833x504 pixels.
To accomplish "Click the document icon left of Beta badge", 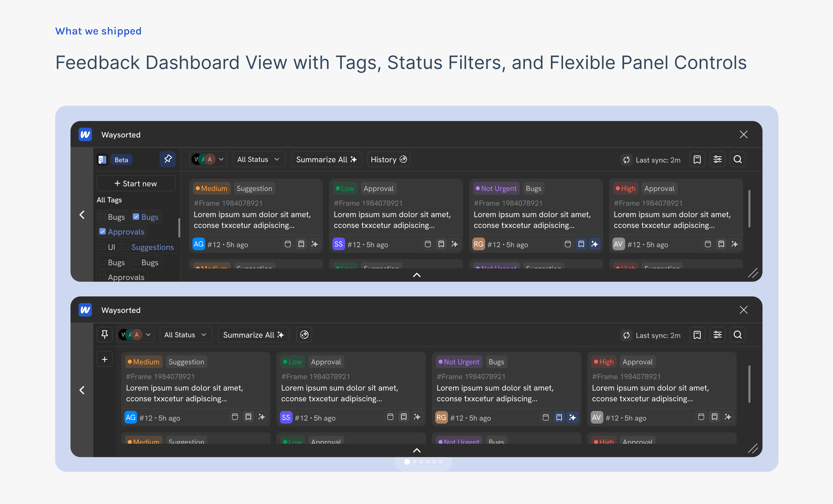I will tap(102, 159).
